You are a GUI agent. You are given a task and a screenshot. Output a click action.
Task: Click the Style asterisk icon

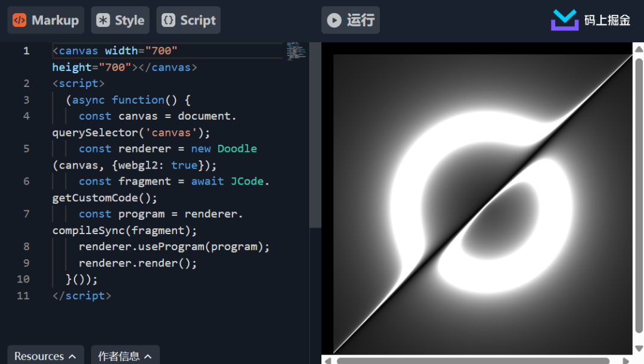point(103,20)
